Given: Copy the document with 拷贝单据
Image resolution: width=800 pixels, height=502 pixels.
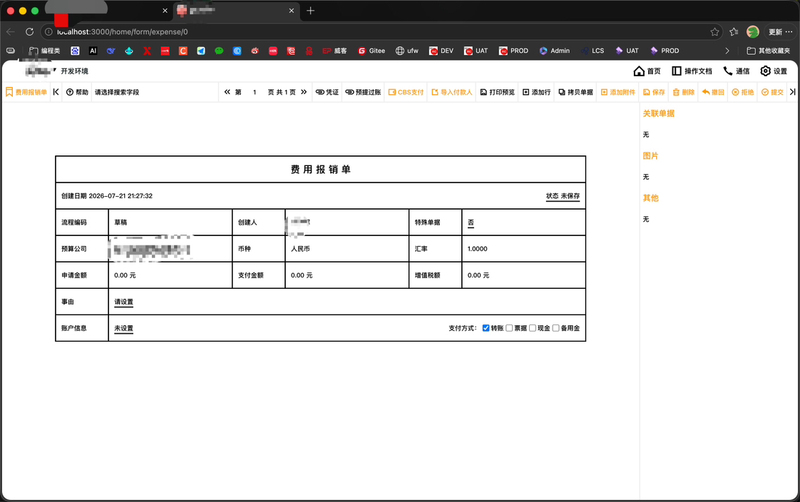Looking at the screenshot, I should click(x=576, y=92).
